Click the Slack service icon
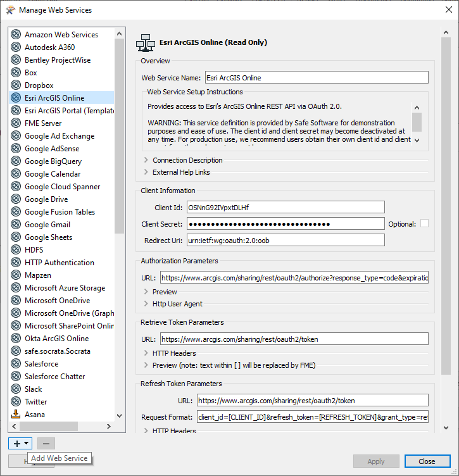 pyautogui.click(x=16, y=389)
